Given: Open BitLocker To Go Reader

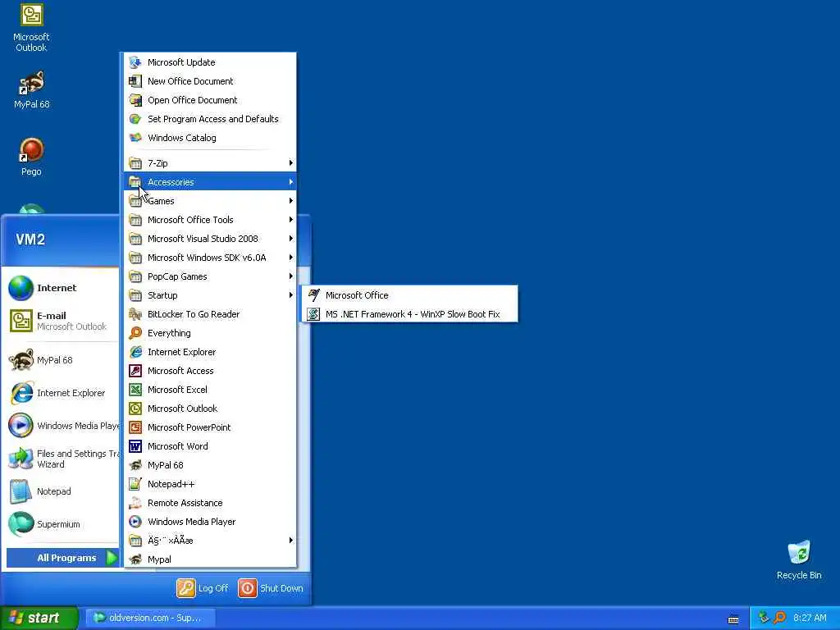Looking at the screenshot, I should tap(210, 314).
